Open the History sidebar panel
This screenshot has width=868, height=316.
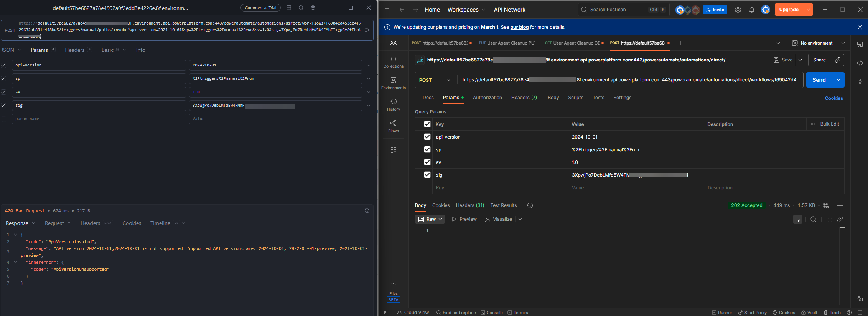coord(393,104)
